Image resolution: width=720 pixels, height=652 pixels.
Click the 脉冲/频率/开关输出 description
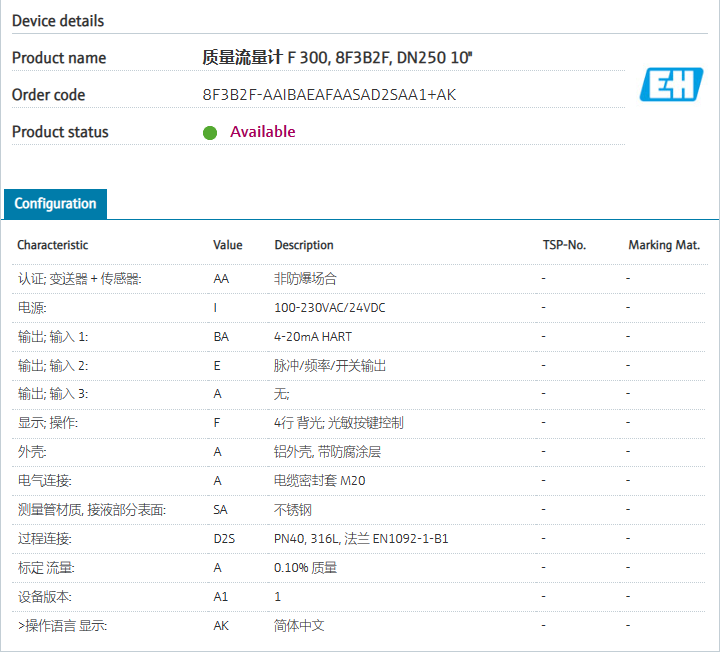(330, 366)
